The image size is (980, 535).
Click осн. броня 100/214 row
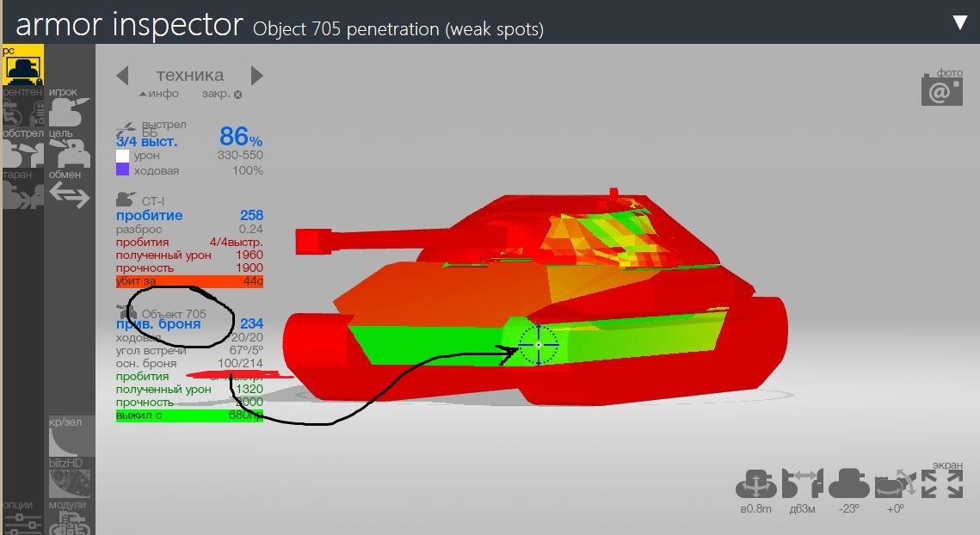[x=189, y=363]
